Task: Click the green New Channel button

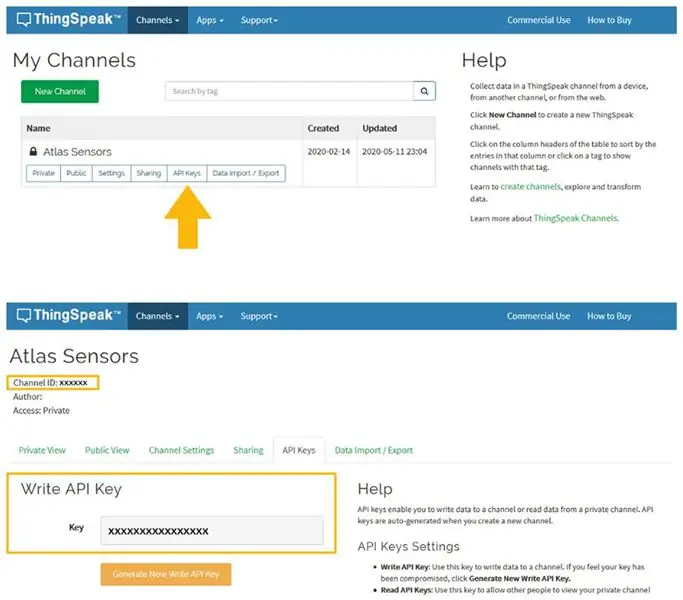Action: (x=60, y=92)
